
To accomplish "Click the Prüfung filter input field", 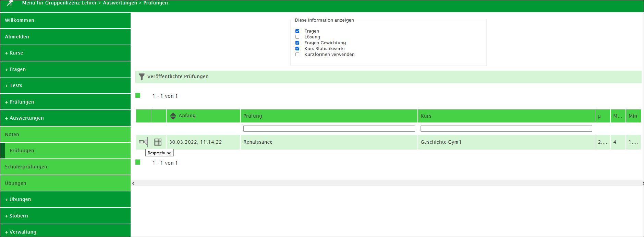I will click(x=329, y=129).
